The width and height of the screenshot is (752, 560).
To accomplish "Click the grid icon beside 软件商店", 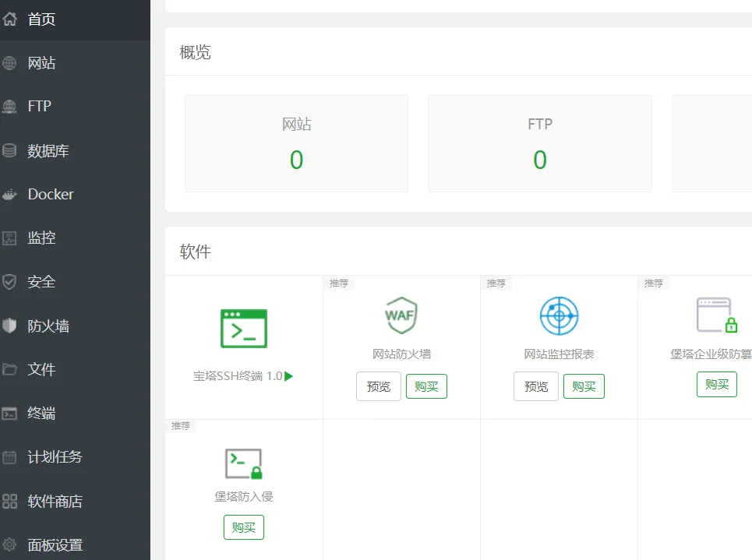I will 9,501.
